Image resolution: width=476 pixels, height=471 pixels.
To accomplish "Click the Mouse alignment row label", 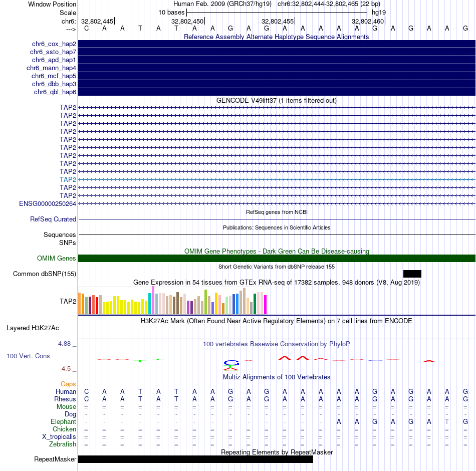I will pyautogui.click(x=66, y=407).
